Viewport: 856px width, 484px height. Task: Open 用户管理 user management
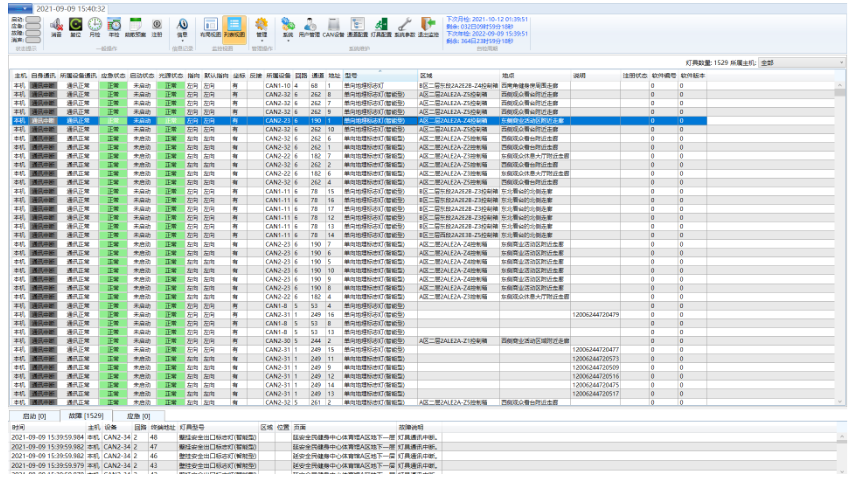tap(310, 26)
